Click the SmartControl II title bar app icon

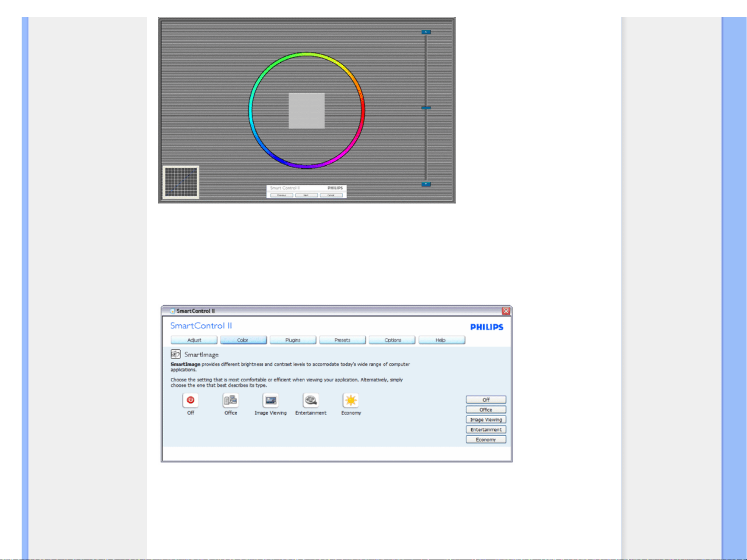coord(172,311)
